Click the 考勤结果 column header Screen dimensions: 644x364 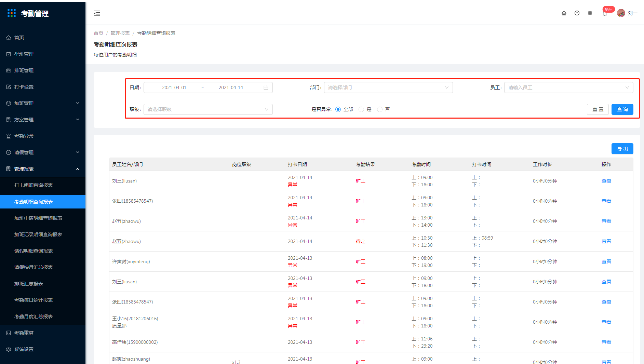365,164
